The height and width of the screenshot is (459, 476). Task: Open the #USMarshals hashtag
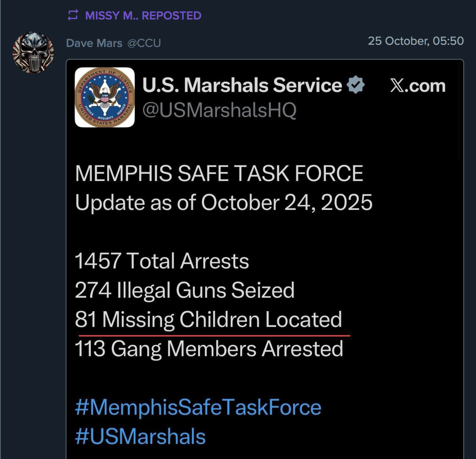(x=140, y=436)
